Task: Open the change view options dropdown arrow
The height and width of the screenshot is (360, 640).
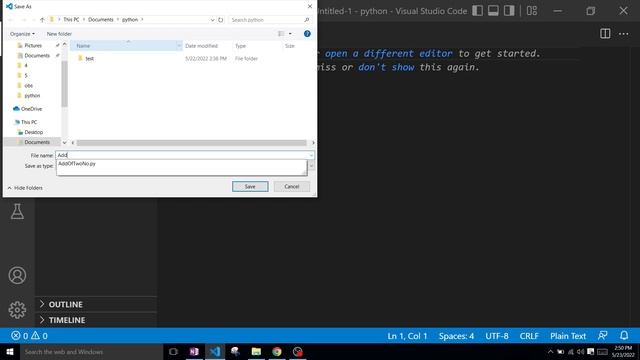Action: (290, 34)
